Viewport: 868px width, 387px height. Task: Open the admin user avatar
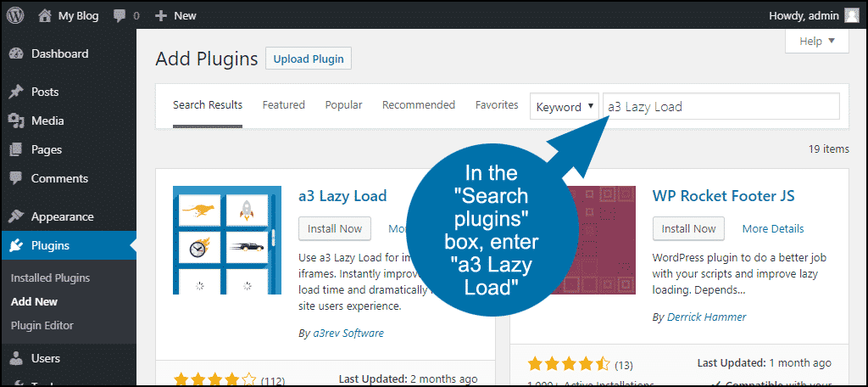click(x=852, y=15)
